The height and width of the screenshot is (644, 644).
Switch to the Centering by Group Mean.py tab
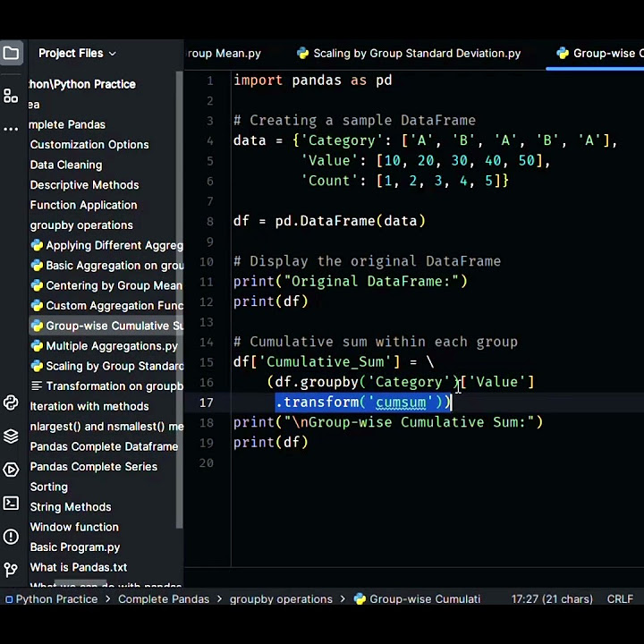(x=224, y=54)
